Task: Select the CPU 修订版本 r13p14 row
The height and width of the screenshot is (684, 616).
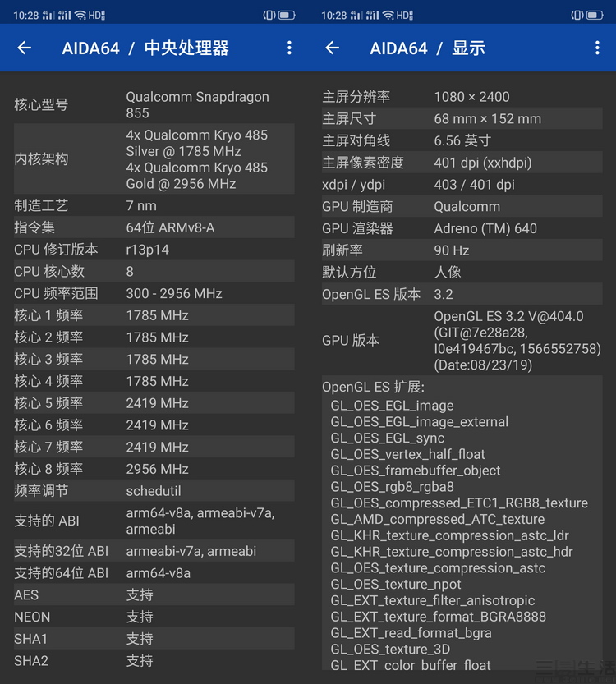Action: [154, 249]
